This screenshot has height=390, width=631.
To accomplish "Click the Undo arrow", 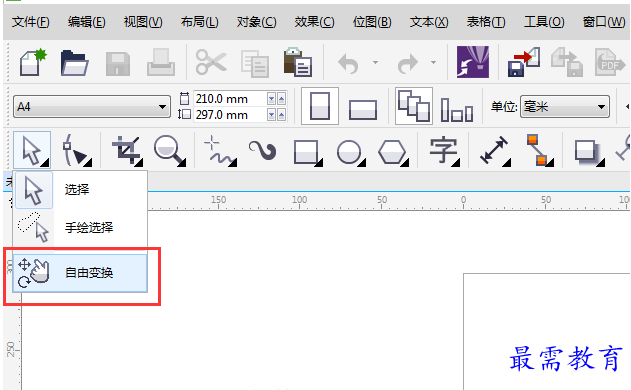I will (x=348, y=64).
